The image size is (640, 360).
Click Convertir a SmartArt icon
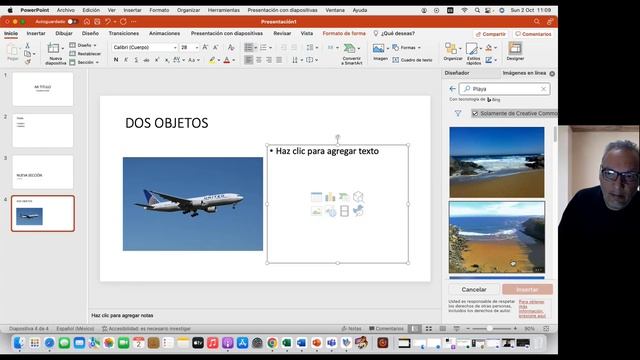click(350, 49)
